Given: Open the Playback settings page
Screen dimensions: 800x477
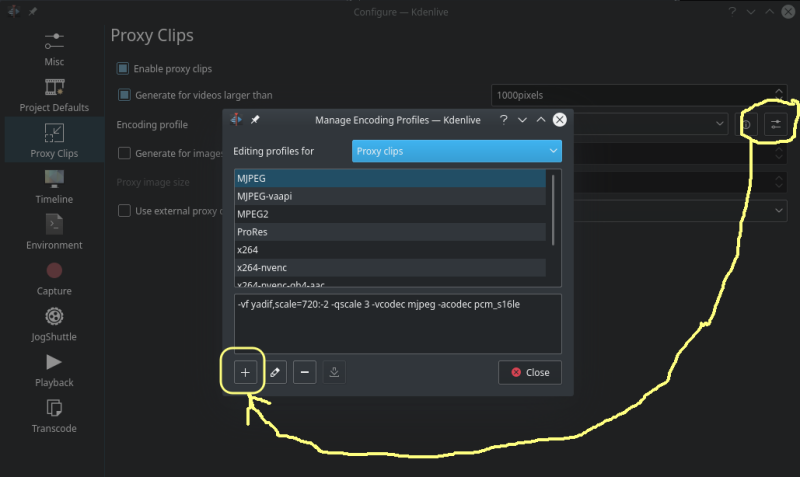Looking at the screenshot, I should click(54, 370).
